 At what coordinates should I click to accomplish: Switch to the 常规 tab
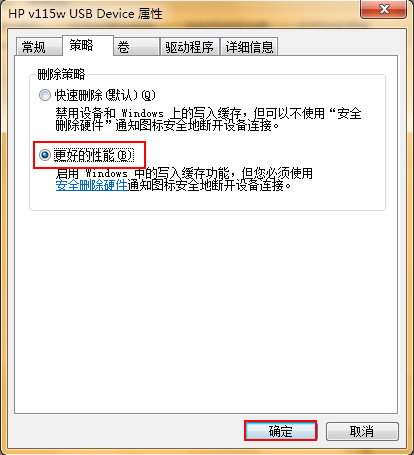coord(39,47)
